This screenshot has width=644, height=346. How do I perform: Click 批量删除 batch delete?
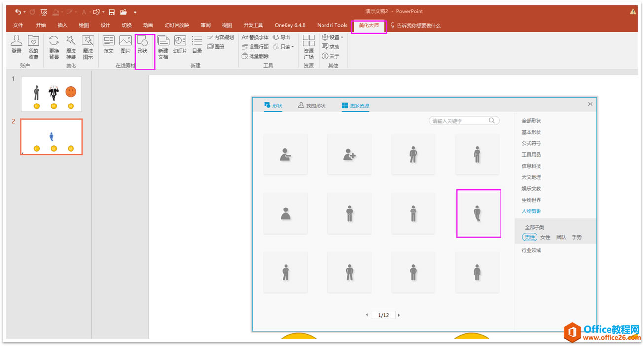[x=255, y=56]
